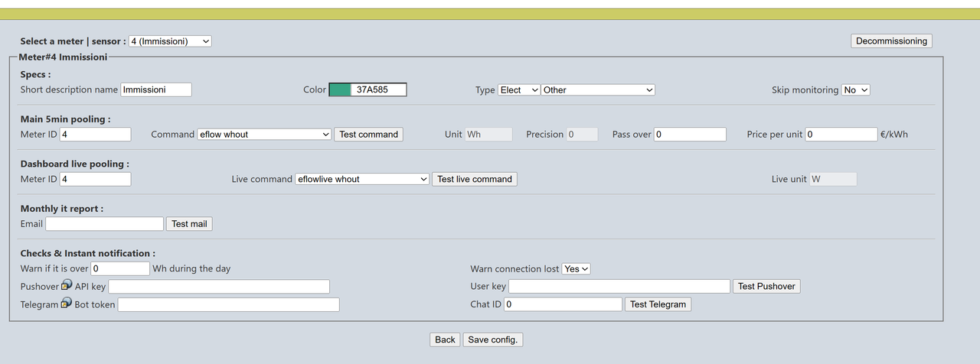The width and height of the screenshot is (980, 364).
Task: Open Live command eflowlive whout dropdown
Action: [362, 179]
